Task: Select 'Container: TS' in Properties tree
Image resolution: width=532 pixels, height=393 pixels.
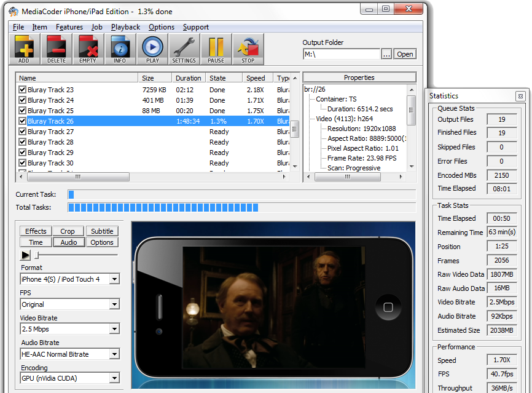Action: [336, 99]
